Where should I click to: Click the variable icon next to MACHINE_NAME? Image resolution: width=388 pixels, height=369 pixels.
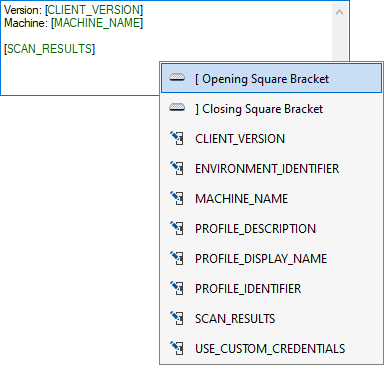pyautogui.click(x=177, y=198)
